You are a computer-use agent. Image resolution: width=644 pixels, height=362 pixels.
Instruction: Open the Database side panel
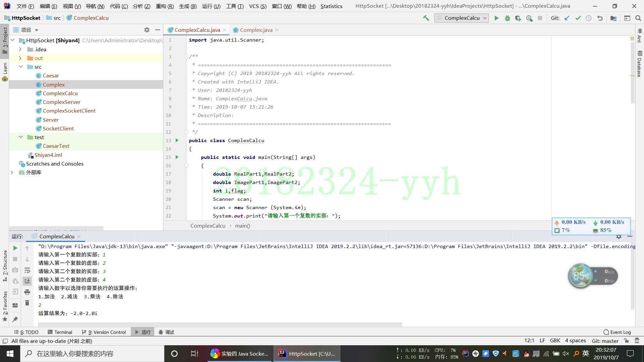pyautogui.click(x=639, y=64)
